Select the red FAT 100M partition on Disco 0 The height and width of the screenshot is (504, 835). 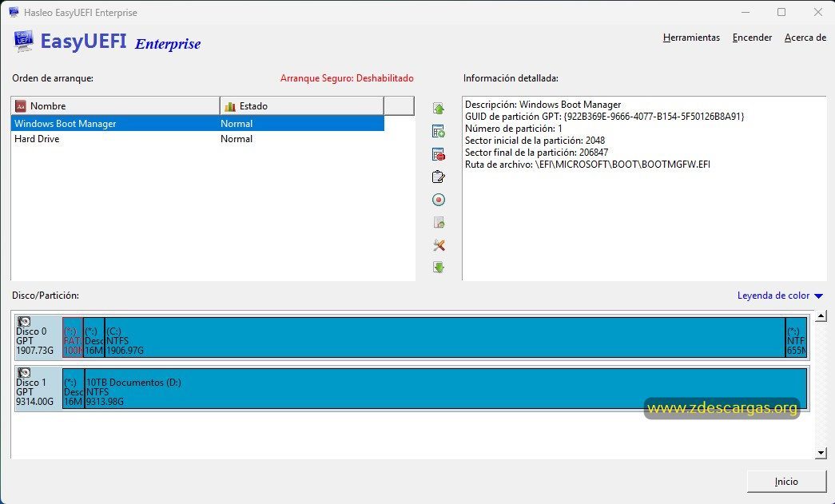pyautogui.click(x=73, y=337)
